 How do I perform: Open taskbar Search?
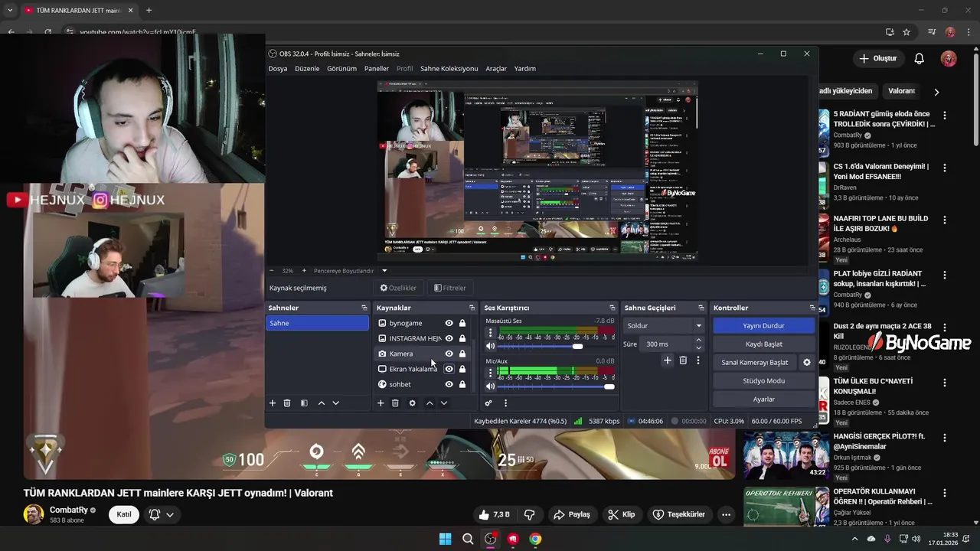click(468, 539)
